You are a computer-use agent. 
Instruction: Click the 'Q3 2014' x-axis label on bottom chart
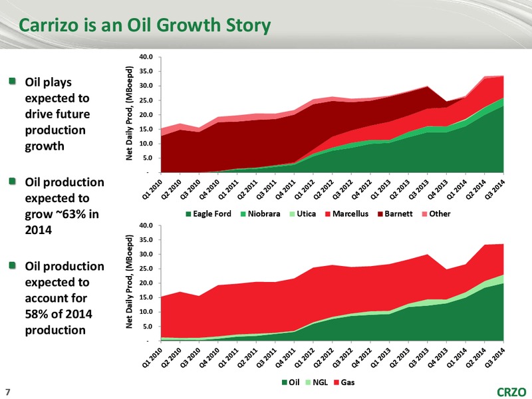point(495,357)
